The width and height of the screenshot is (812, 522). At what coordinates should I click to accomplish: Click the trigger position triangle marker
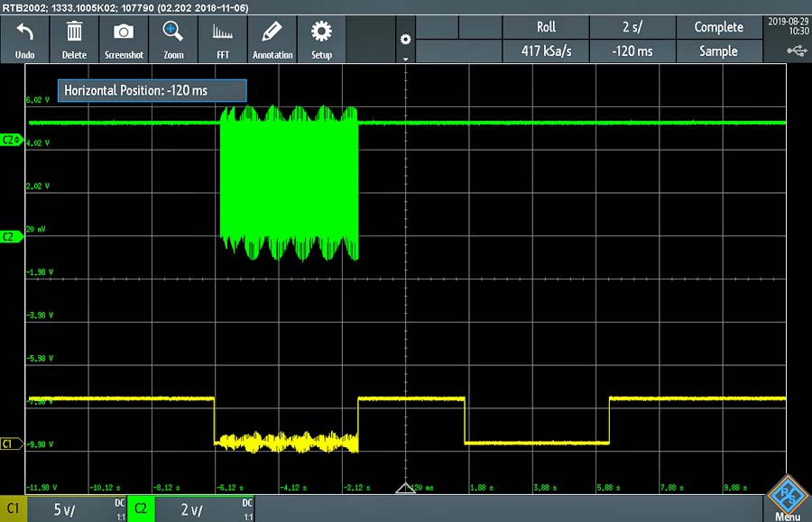point(405,488)
